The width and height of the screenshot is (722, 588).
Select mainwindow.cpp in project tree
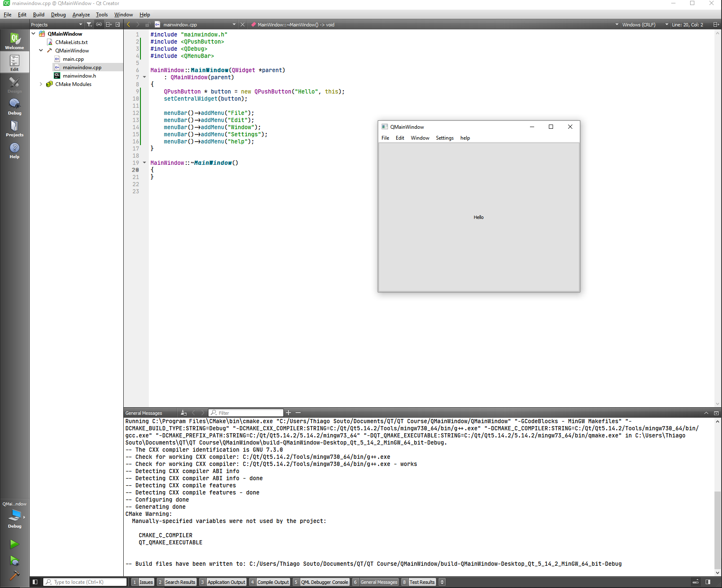click(x=82, y=67)
